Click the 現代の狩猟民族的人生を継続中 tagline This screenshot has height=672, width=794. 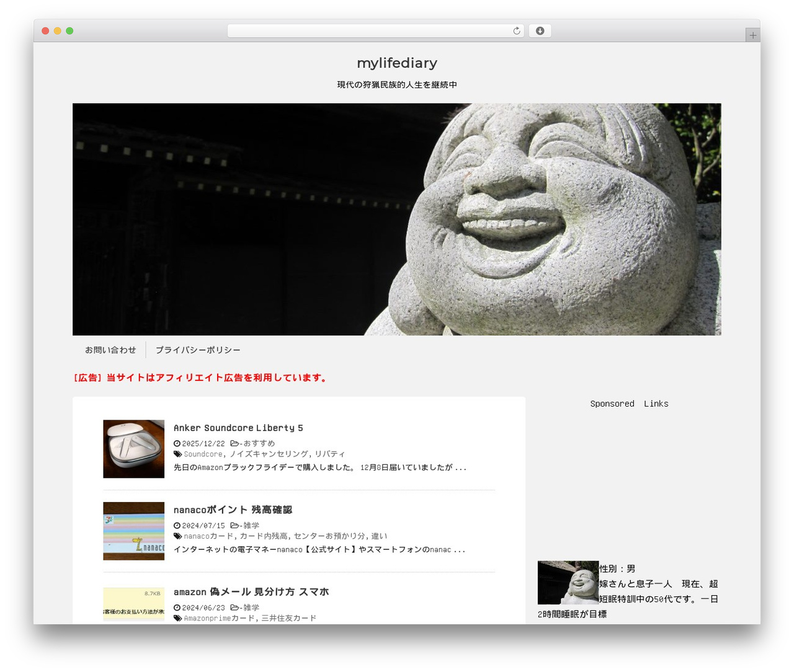click(397, 85)
